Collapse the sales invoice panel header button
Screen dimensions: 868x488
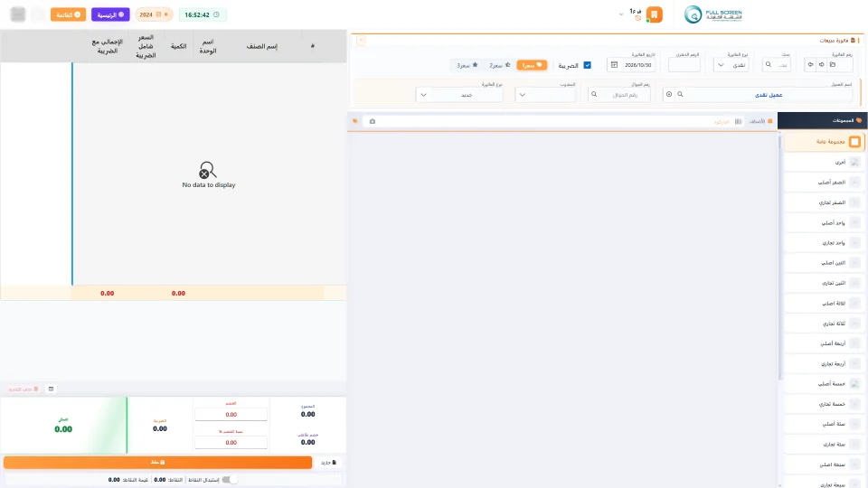pyautogui.click(x=361, y=41)
